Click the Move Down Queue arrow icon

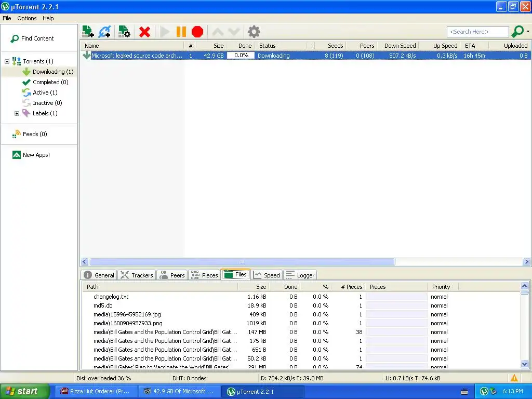click(234, 32)
